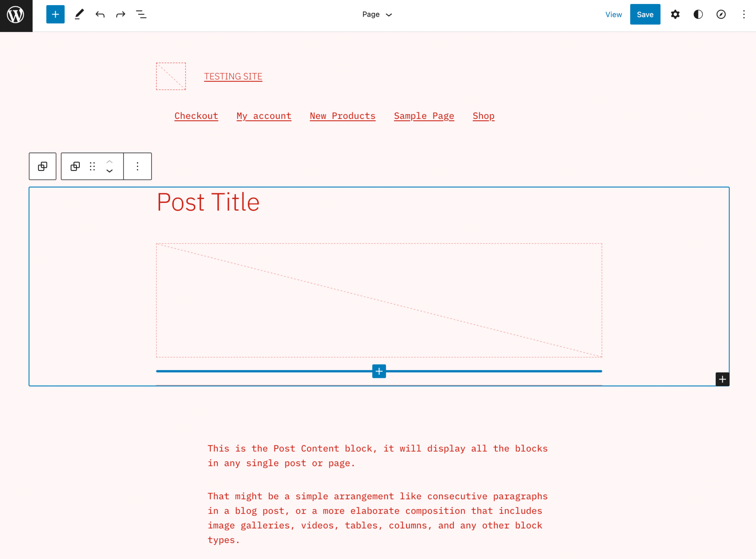Move the block down

[110, 171]
